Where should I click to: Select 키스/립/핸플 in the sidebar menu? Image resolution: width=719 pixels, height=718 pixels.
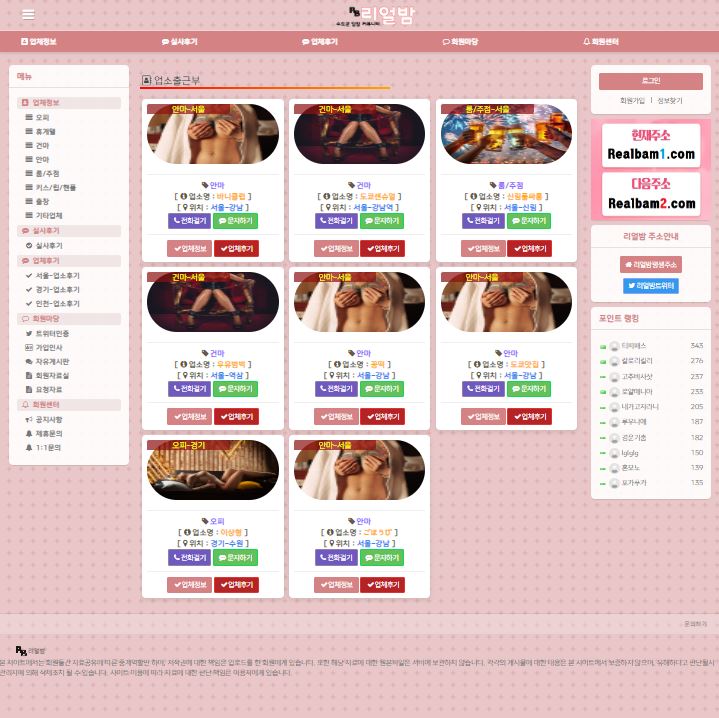[x=50, y=188]
